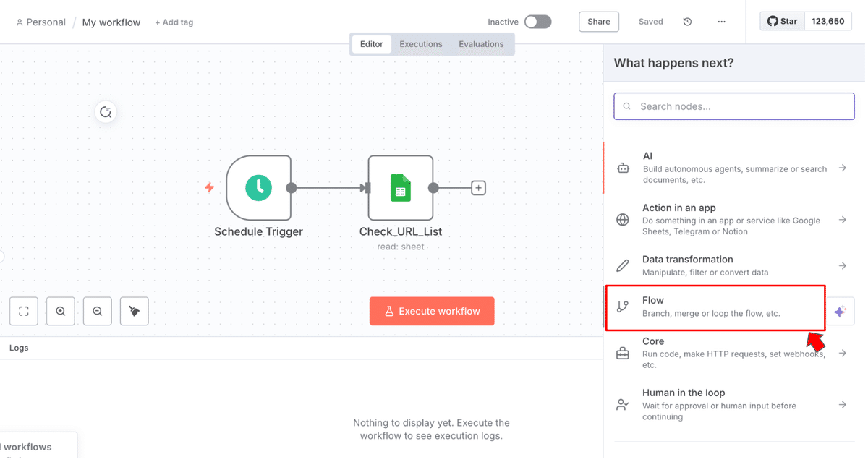Viewport: 868px width, 462px height.
Task: Open the three-dot workflow options menu
Action: [721, 22]
